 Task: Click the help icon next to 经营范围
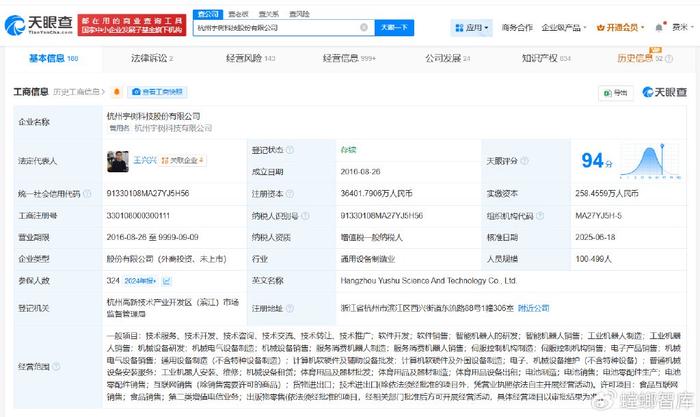[56, 367]
